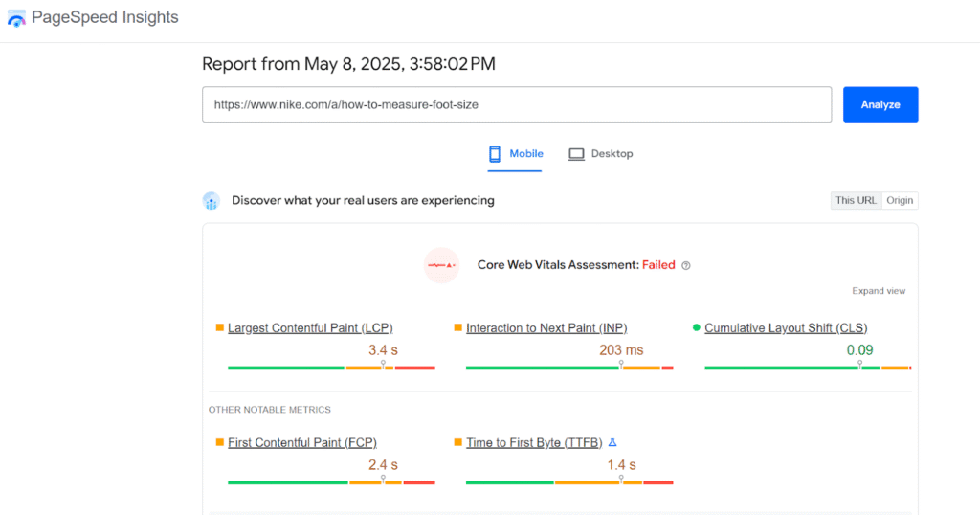Click the Analyze button

click(x=880, y=104)
